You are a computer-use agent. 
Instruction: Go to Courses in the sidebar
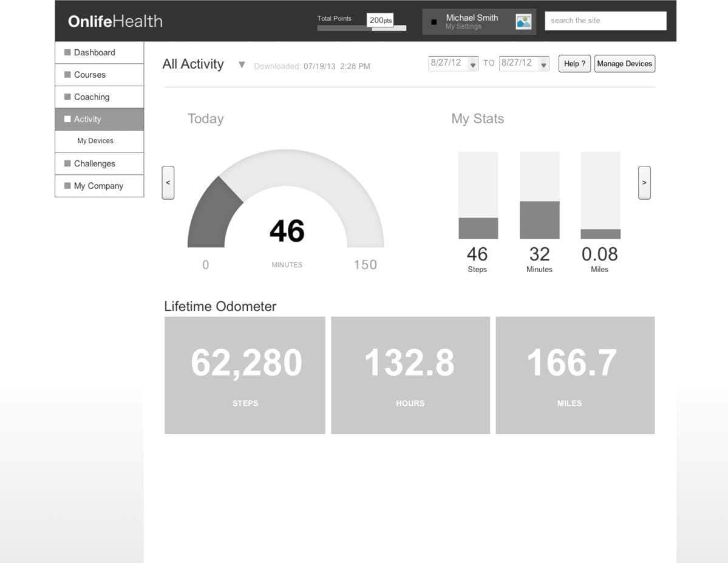pos(100,75)
